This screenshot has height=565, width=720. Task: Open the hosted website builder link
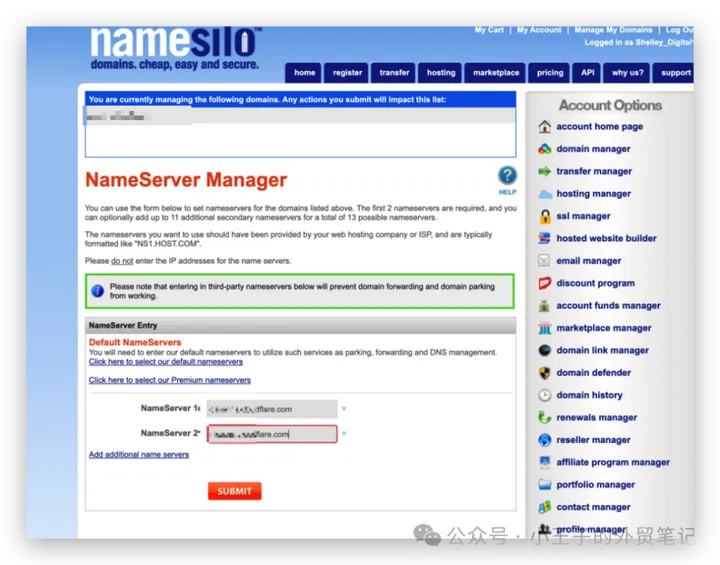[x=606, y=238]
